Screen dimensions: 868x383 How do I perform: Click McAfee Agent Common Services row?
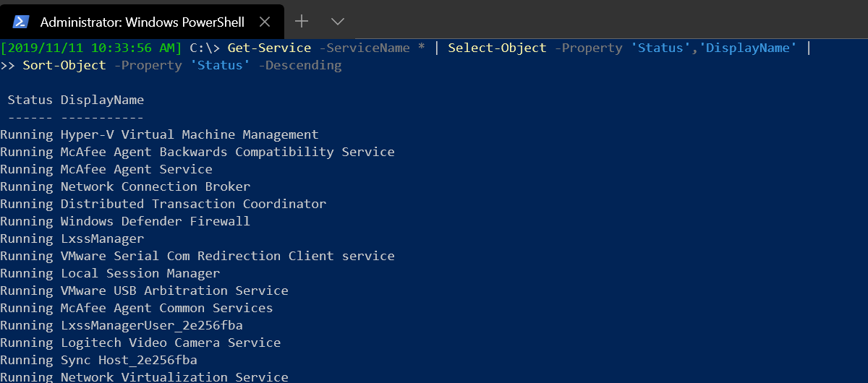click(137, 308)
